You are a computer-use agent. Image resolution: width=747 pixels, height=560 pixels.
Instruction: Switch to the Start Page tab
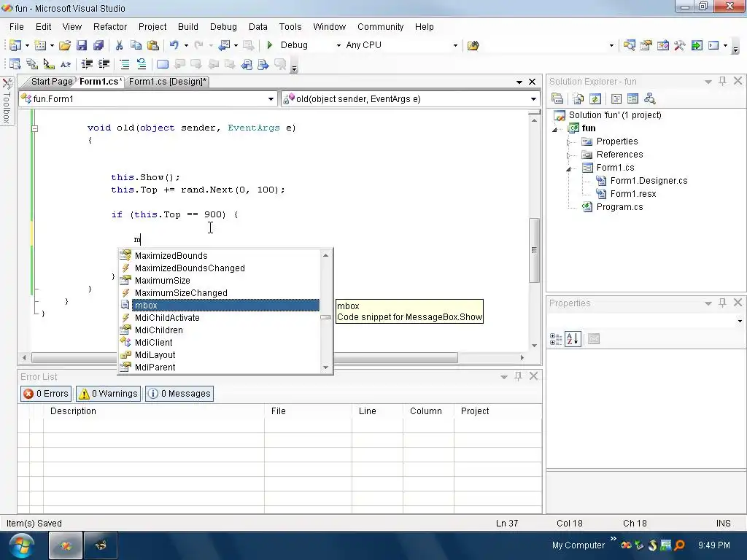[x=52, y=82]
